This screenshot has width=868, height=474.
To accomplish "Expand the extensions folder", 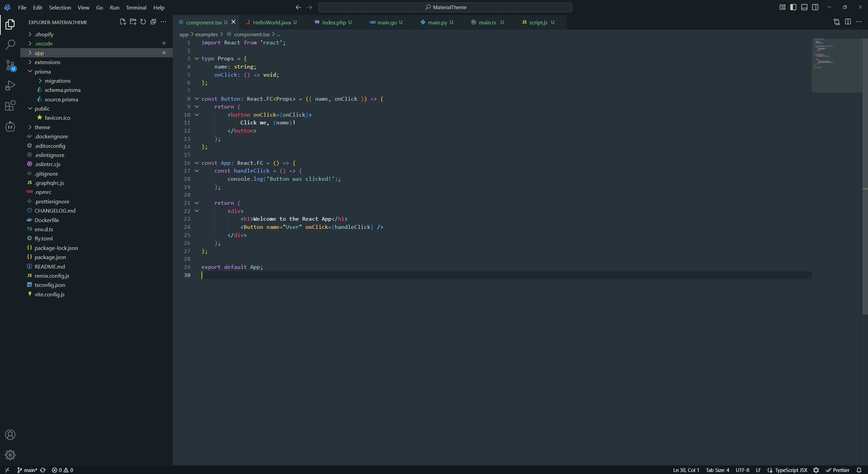I will [x=47, y=62].
